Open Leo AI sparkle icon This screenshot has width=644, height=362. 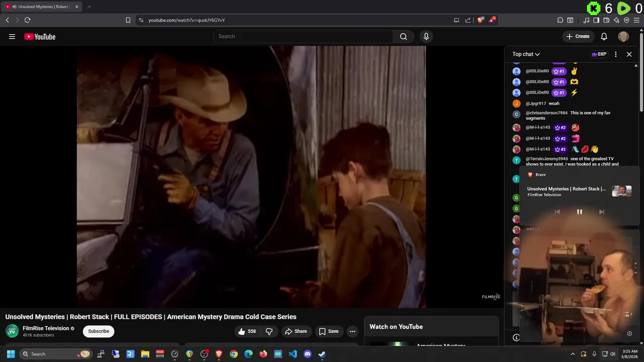pos(616,20)
